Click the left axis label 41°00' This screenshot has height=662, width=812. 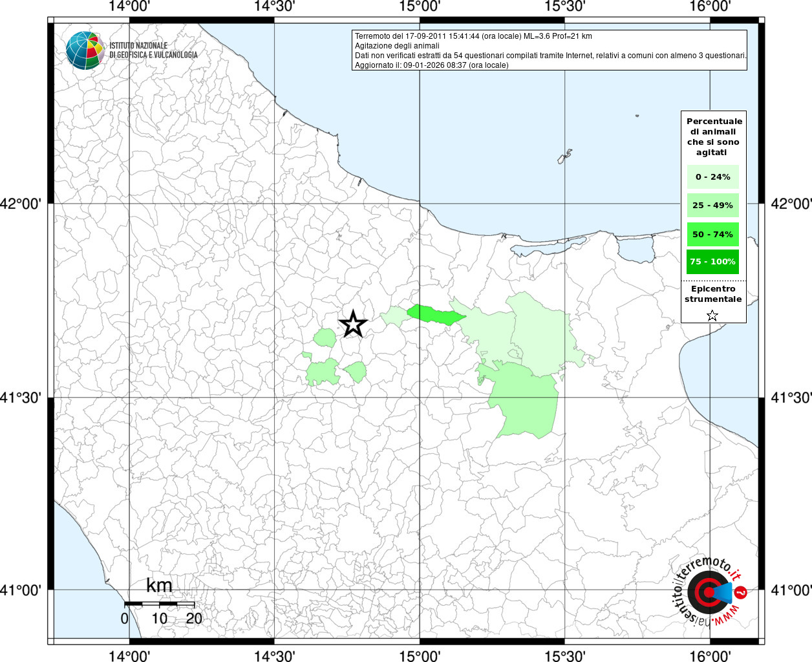coord(20,590)
